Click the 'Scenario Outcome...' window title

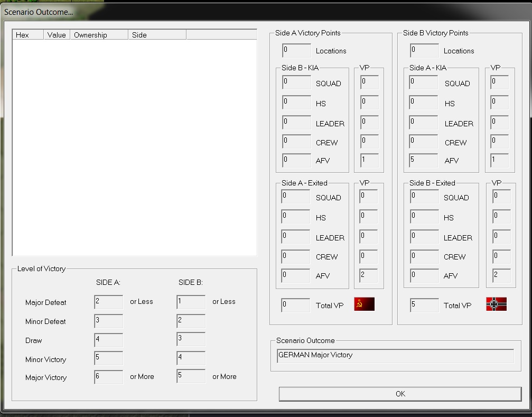(39, 12)
